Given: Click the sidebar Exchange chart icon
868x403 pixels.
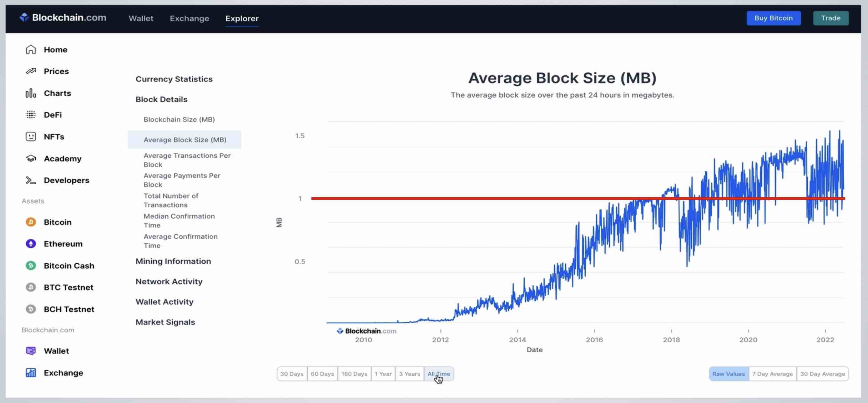Looking at the screenshot, I should point(31,372).
